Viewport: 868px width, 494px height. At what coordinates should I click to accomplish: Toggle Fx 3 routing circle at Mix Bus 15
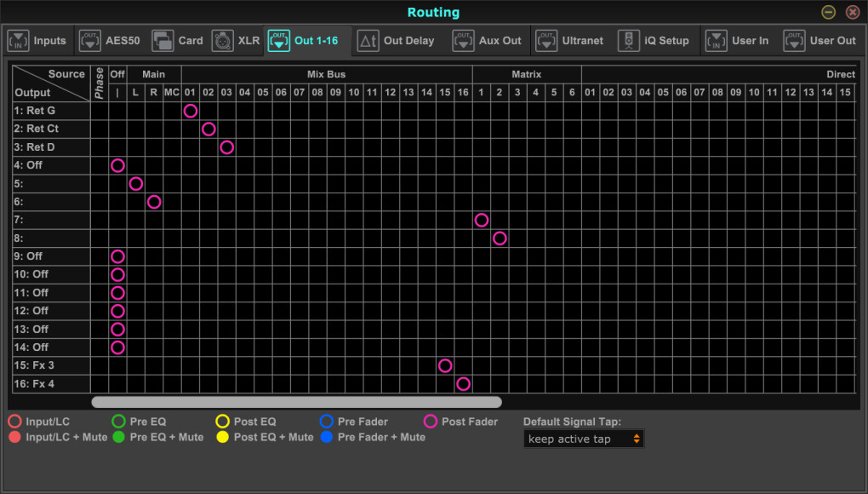[x=445, y=365]
